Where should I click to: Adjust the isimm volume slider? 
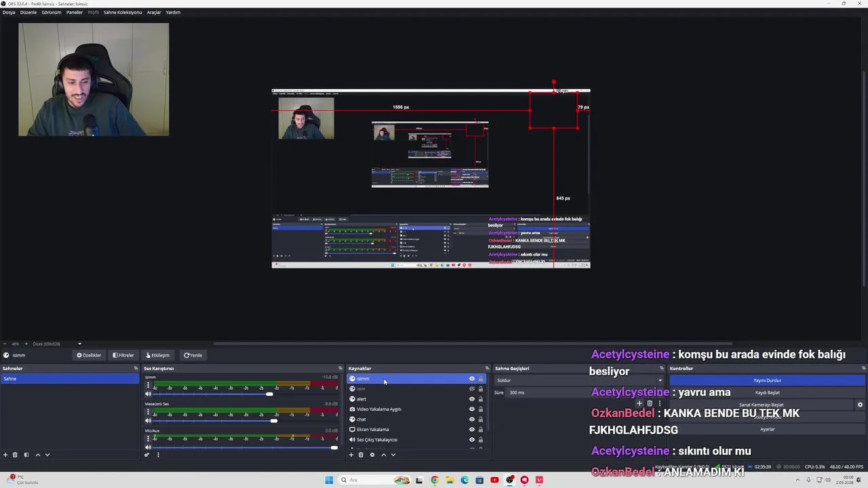pos(269,394)
